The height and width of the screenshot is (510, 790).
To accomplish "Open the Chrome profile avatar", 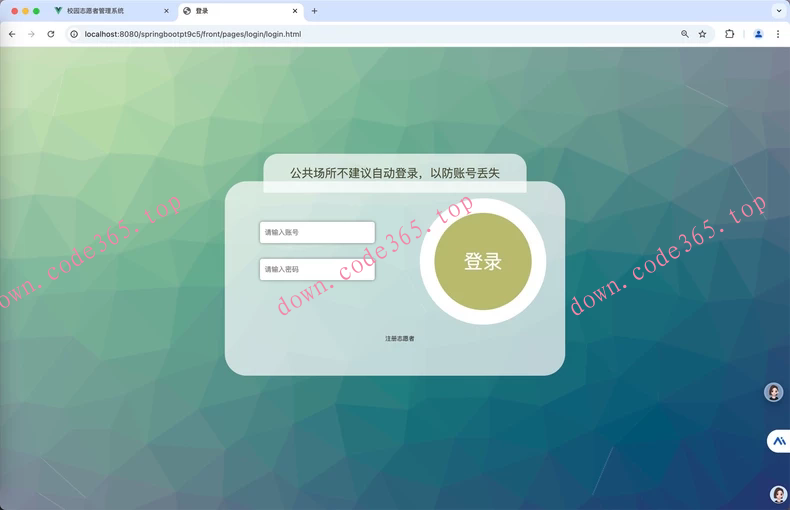I will tap(758, 34).
